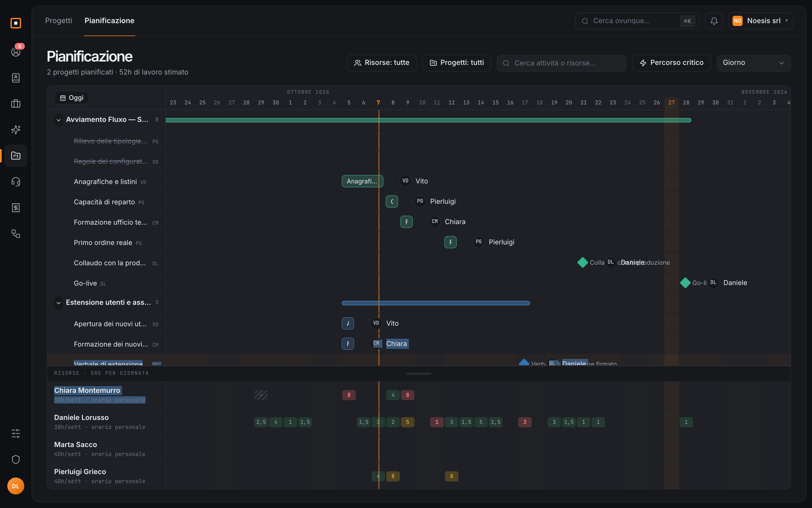Open the inbox icon with badge 5

pos(16,51)
